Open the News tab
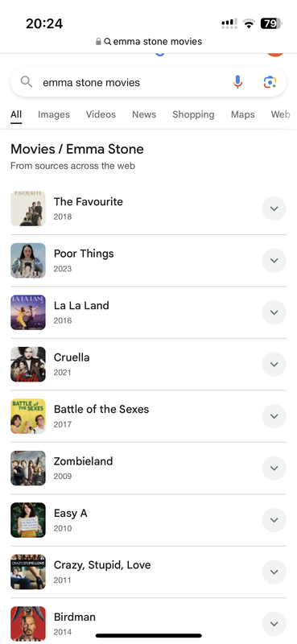The height and width of the screenshot is (644, 297). (x=144, y=114)
